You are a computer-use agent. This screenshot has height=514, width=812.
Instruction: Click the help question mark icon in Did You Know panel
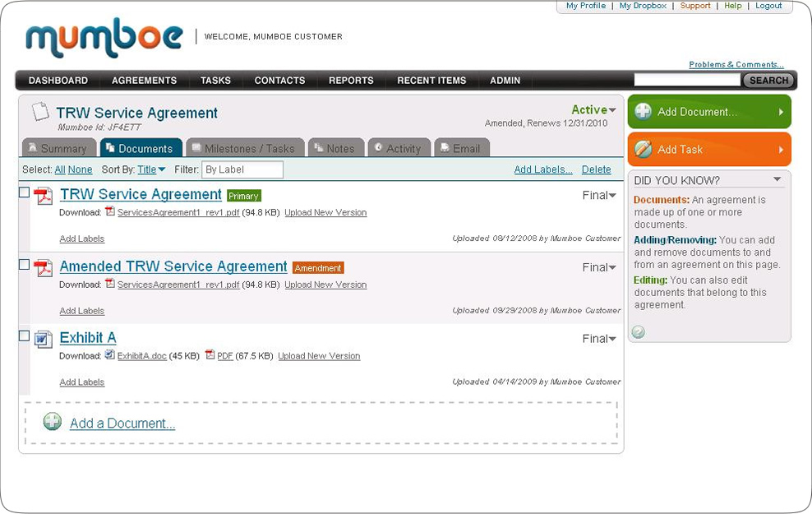tap(639, 332)
